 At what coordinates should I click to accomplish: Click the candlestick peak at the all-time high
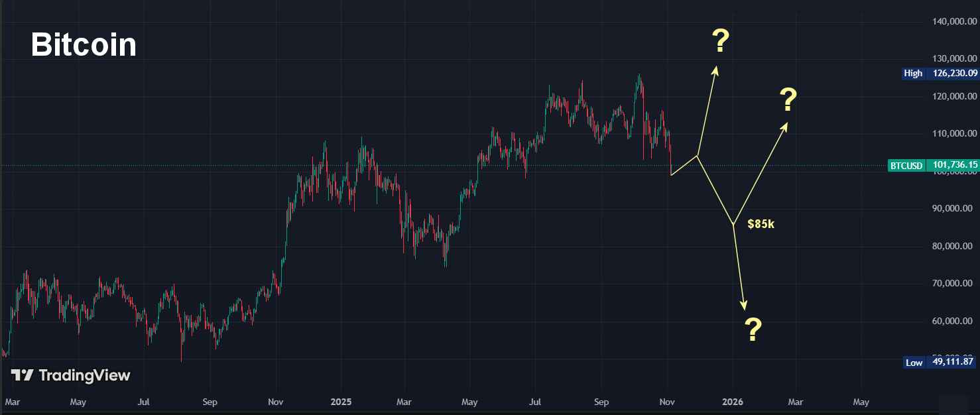pyautogui.click(x=639, y=76)
